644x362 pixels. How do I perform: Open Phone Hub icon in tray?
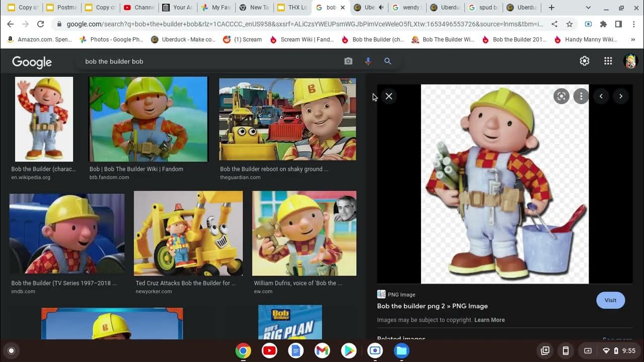point(566,350)
